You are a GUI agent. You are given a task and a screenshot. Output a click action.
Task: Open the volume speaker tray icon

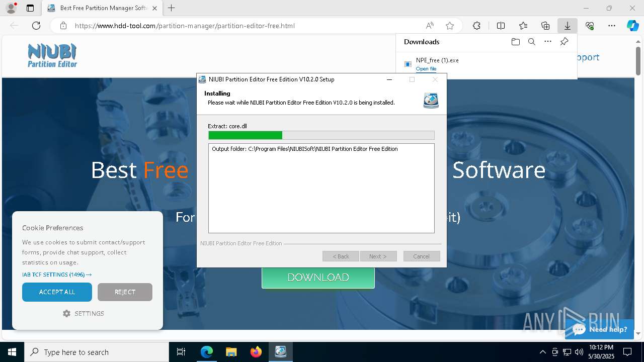(579, 352)
